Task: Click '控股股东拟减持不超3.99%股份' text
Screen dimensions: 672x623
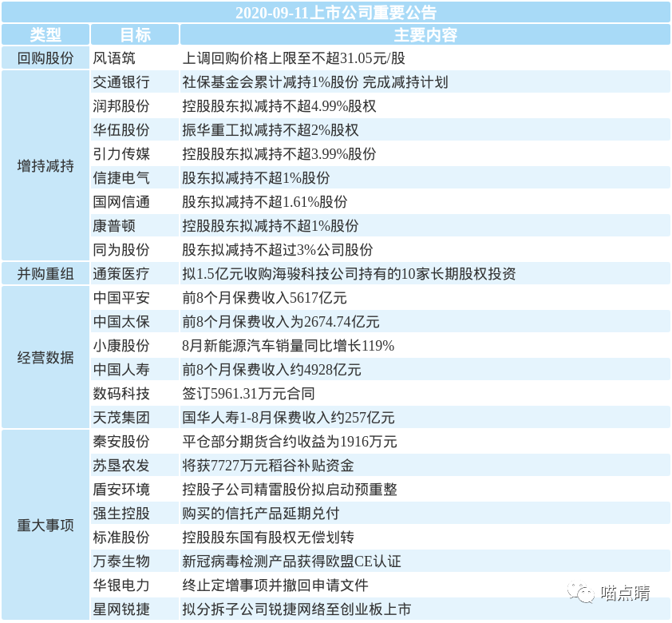Action: (279, 154)
